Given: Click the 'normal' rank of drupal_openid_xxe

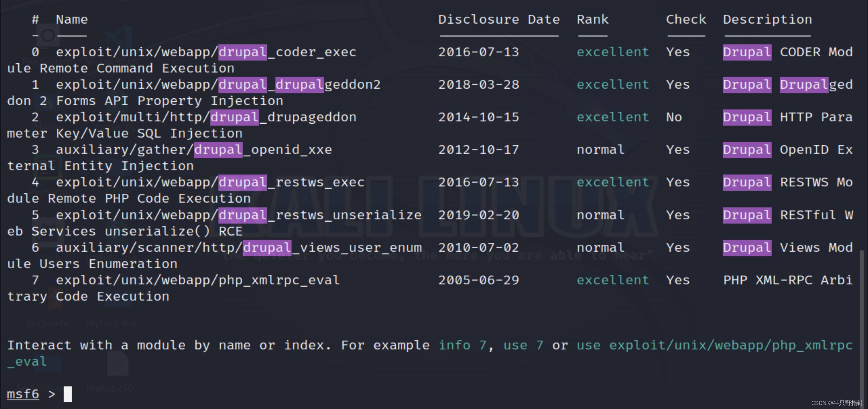Looking at the screenshot, I should click(x=600, y=150).
